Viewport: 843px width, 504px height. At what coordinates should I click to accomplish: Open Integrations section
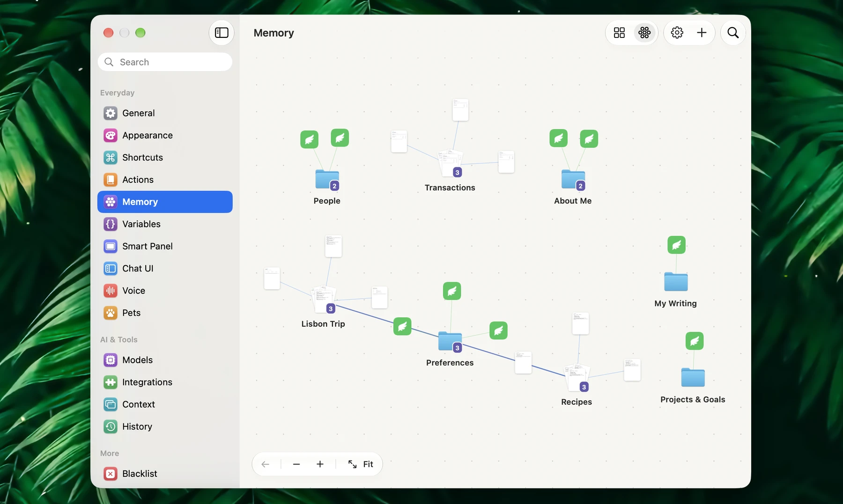tap(165, 382)
